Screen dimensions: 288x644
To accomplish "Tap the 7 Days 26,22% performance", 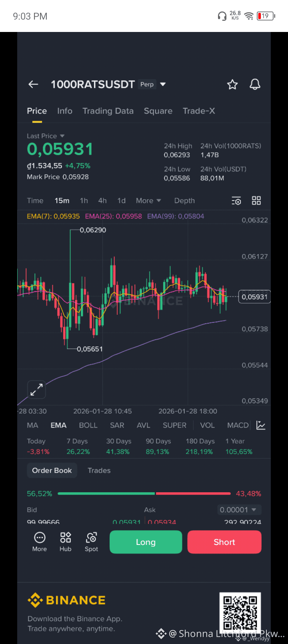I will (78, 446).
